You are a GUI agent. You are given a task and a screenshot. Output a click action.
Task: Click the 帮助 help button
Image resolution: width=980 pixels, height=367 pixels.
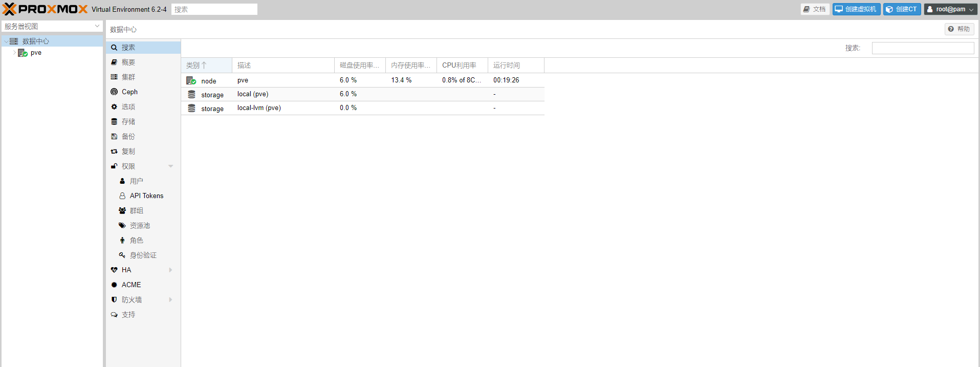point(959,29)
